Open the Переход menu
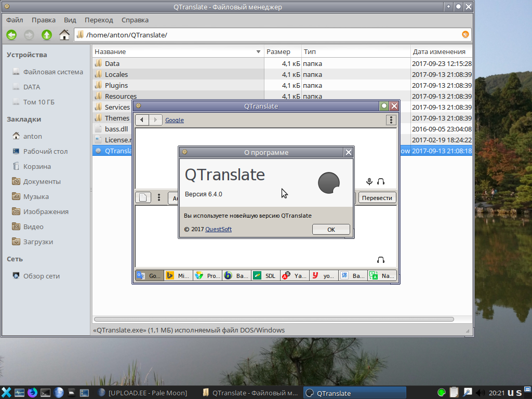Screen dimensions: 532x399 99,20
